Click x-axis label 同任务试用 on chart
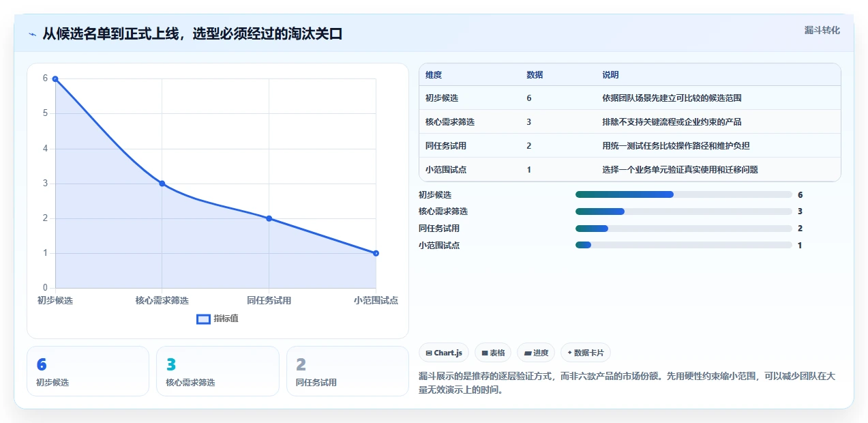 [269, 300]
